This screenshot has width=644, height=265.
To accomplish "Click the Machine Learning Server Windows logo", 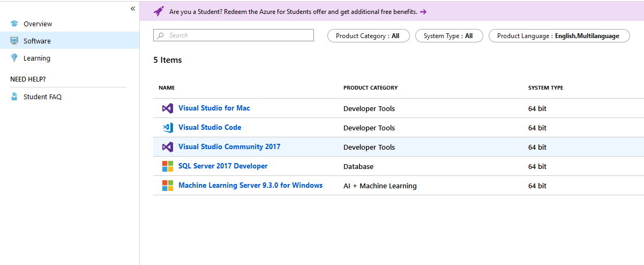I will [168, 186].
